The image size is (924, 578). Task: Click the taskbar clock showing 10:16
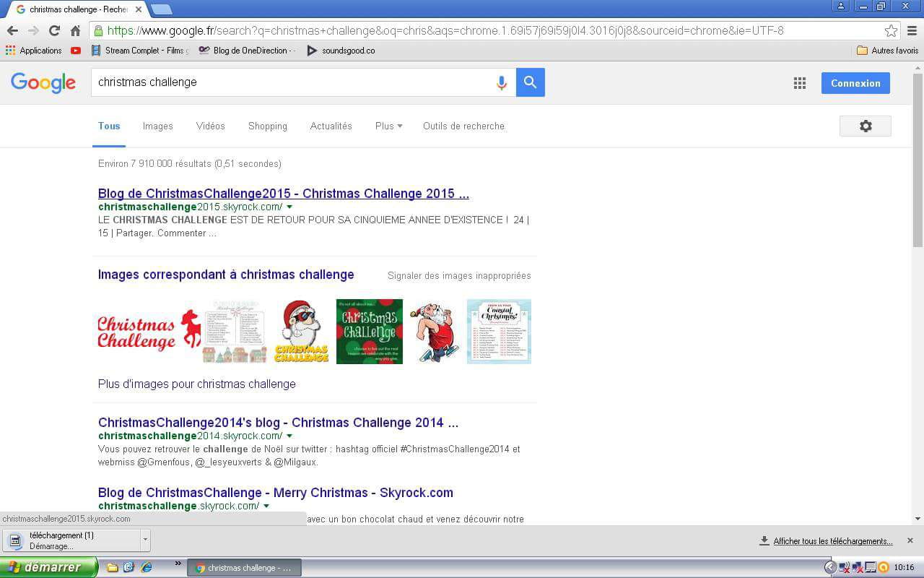(x=904, y=568)
